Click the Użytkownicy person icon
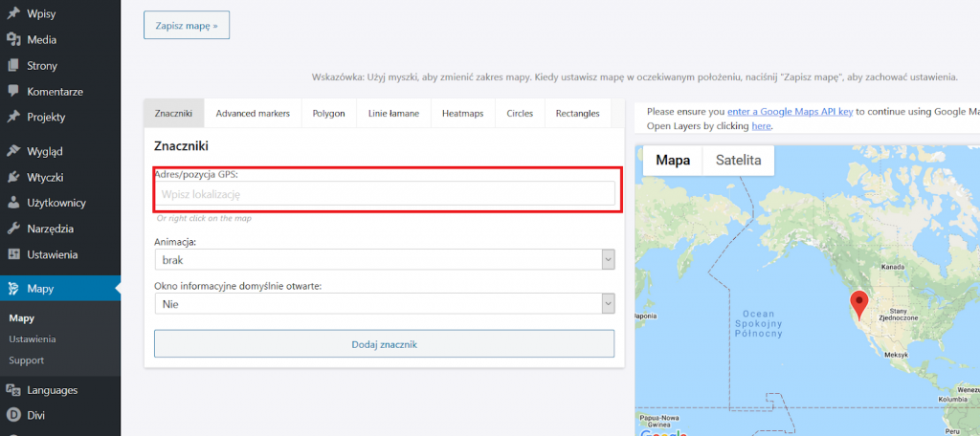Image resolution: width=980 pixels, height=436 pixels. point(13,203)
